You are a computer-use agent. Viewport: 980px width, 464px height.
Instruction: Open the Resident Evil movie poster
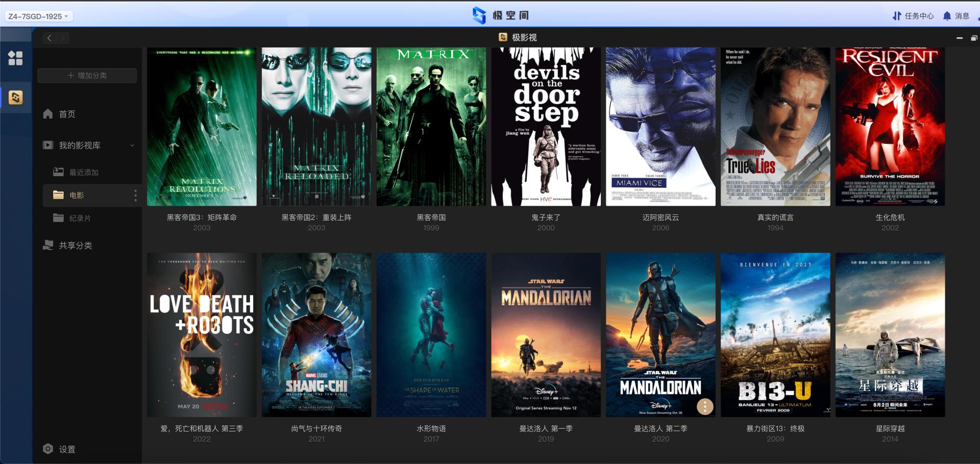tap(890, 127)
